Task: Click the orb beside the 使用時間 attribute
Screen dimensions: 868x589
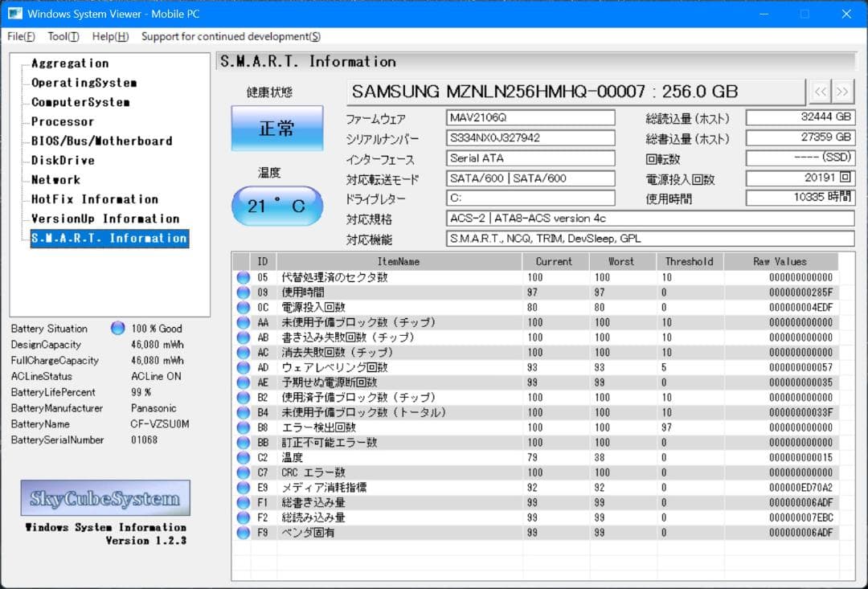Action: pyautogui.click(x=243, y=292)
